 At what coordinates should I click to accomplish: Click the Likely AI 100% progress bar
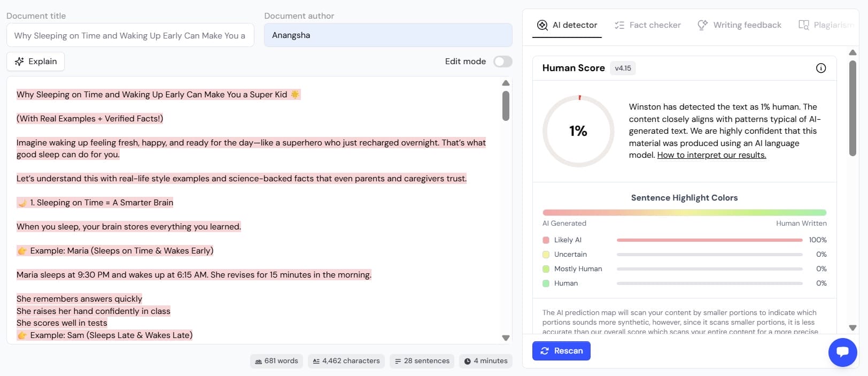point(709,240)
